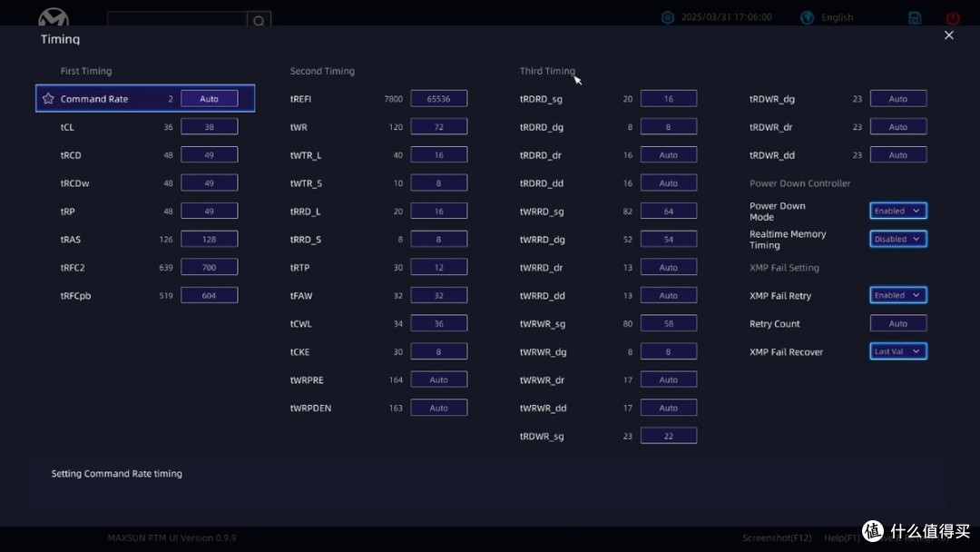980x552 pixels.
Task: Edit the tCWL value 36 field
Action: [x=439, y=324]
